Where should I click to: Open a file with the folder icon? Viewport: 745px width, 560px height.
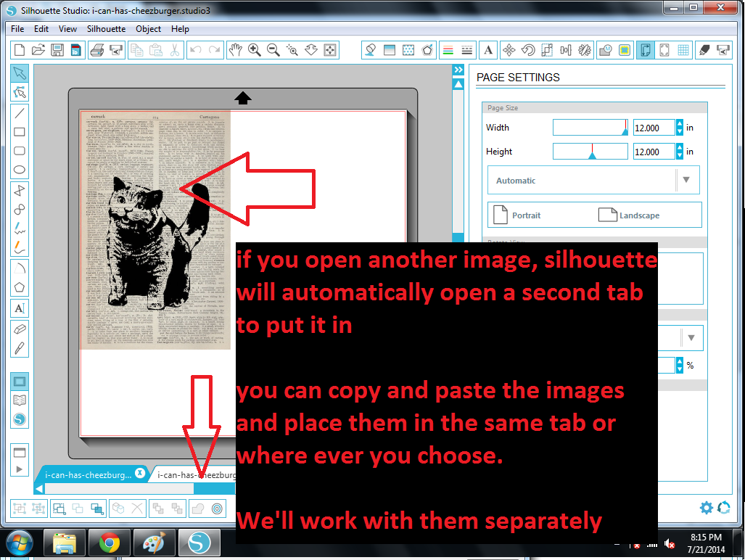38,50
